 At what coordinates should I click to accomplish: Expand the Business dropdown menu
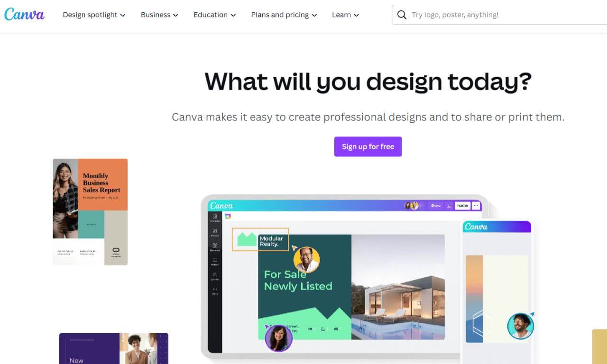[159, 15]
